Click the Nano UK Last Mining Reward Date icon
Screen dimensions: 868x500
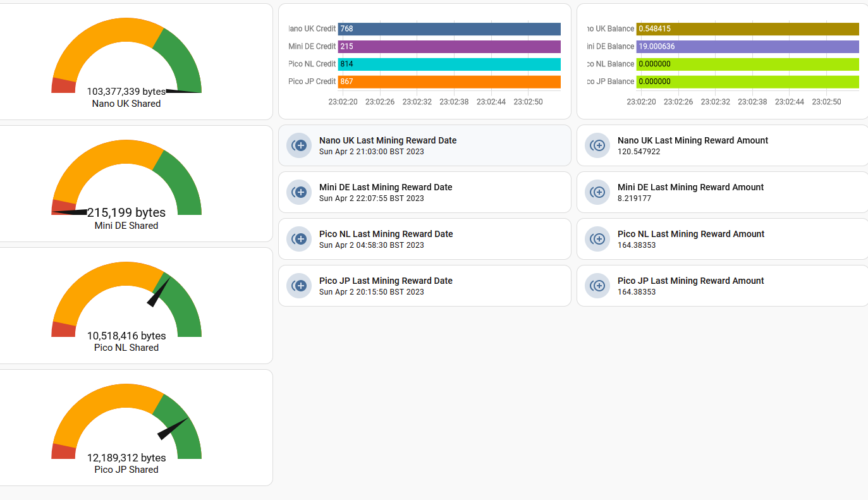pos(299,145)
